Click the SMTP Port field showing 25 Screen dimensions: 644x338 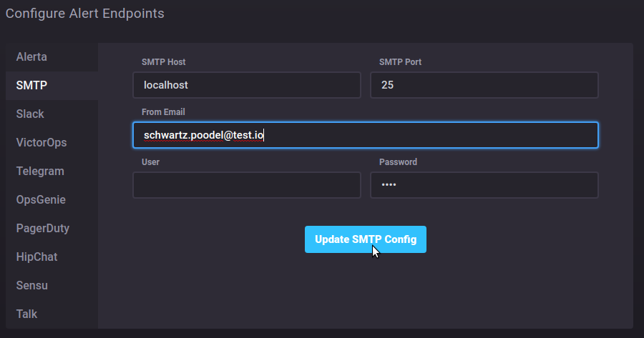point(484,85)
